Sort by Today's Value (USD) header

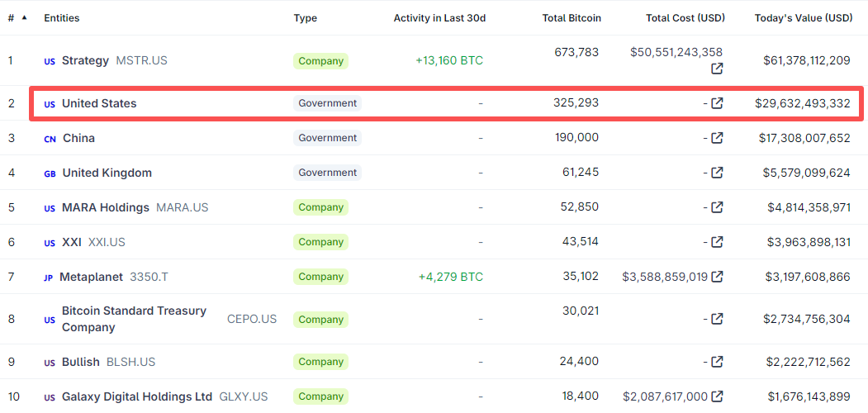click(803, 18)
